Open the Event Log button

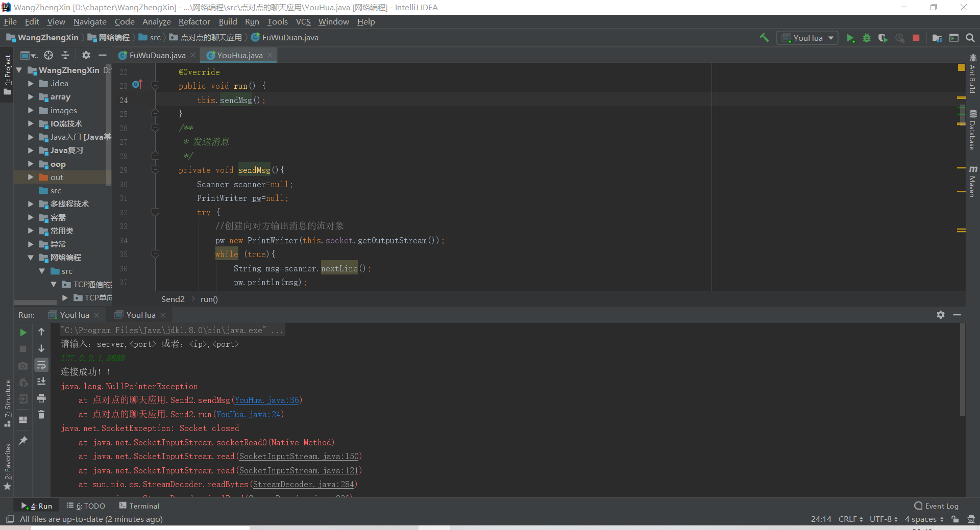coord(937,506)
